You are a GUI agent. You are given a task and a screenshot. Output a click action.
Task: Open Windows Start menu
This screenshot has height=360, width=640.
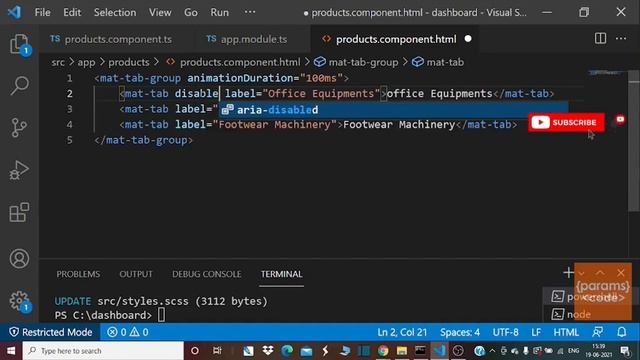click(x=11, y=351)
